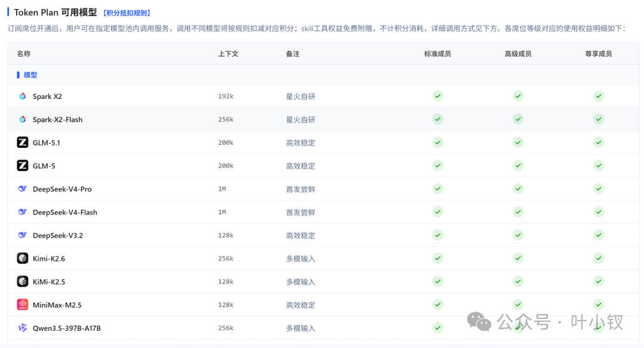Click the 上下文 column header

tap(228, 54)
